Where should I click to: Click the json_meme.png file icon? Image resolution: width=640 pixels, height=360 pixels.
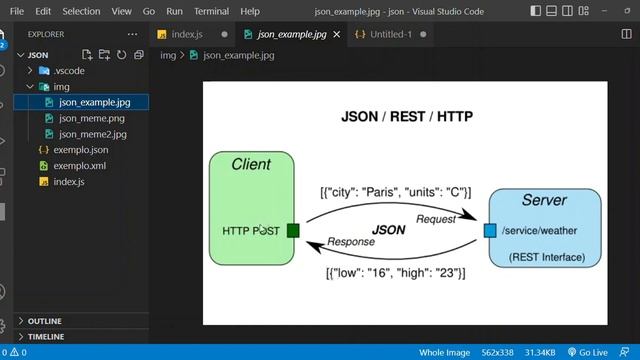click(x=49, y=118)
